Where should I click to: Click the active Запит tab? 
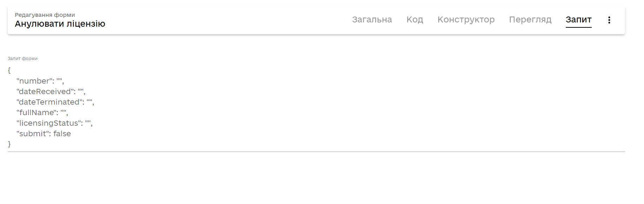(578, 20)
